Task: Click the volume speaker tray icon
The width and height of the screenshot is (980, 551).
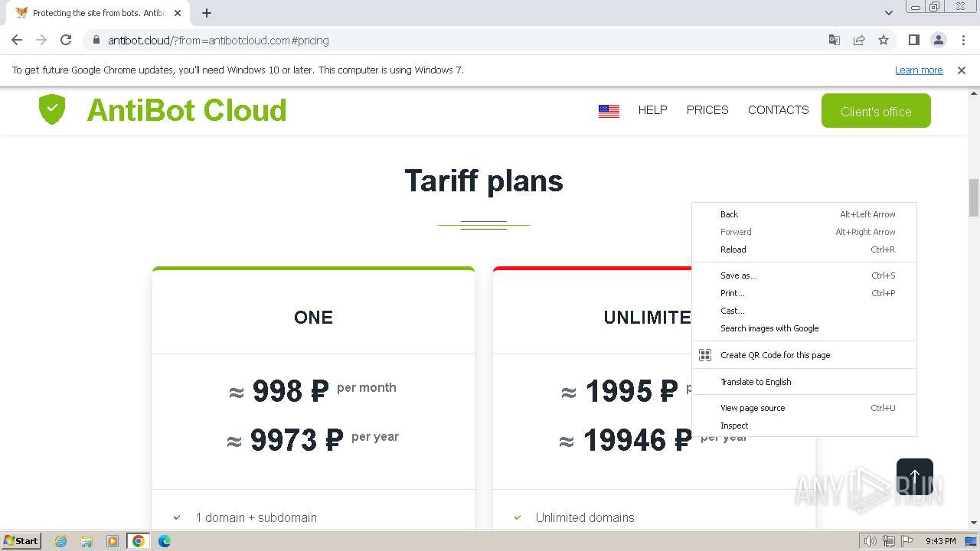Action: pyautogui.click(x=870, y=541)
